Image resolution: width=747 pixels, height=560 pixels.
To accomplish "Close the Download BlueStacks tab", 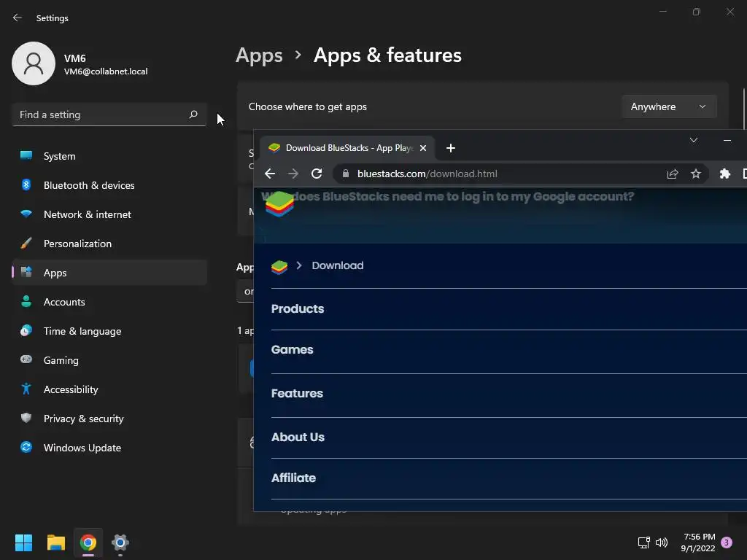I will [x=422, y=148].
